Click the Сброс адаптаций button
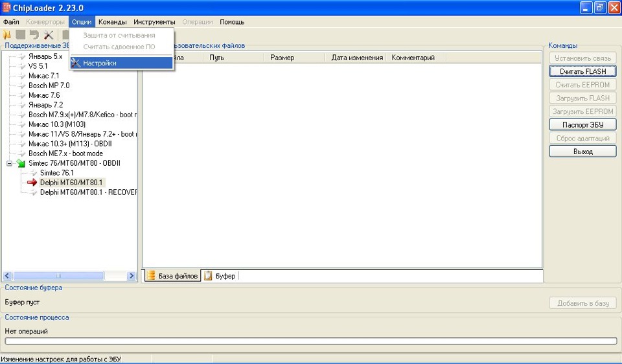This screenshot has height=364, width=622. point(582,138)
